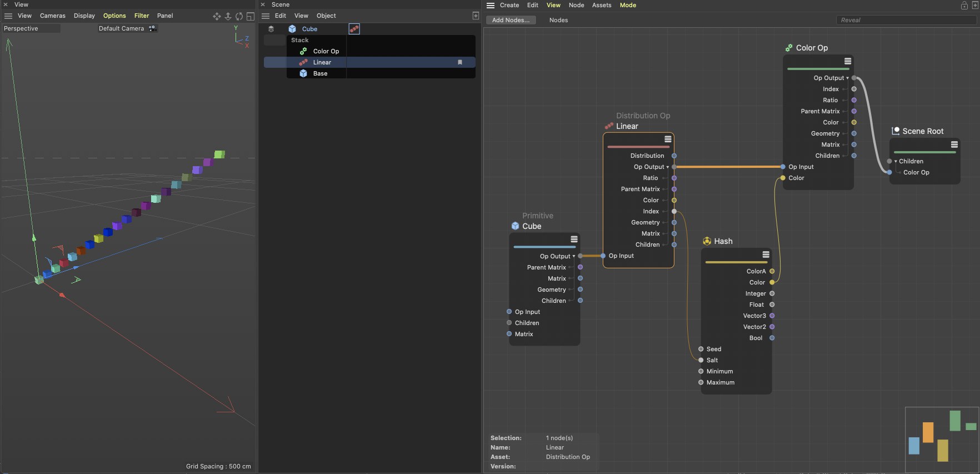Collapse Op Output on the Color Op node
This screenshot has height=474, width=980.
tap(847, 78)
